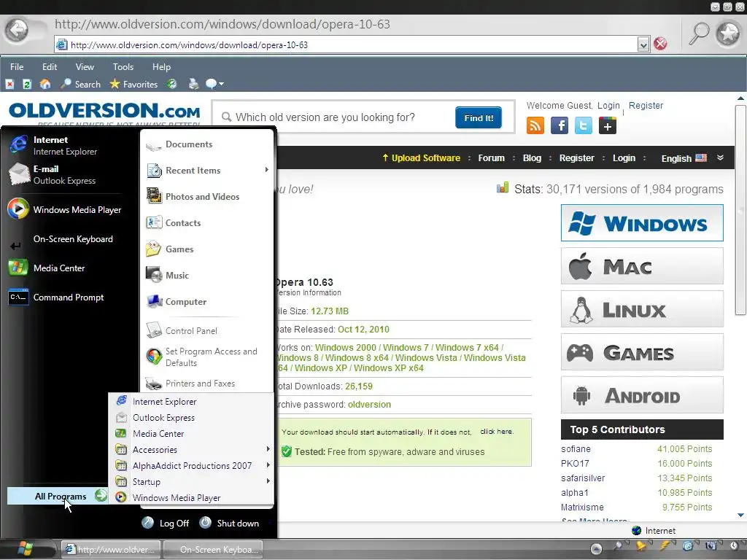Select the Windows platform banner
Image resolution: width=747 pixels, height=560 pixels.
point(642,223)
